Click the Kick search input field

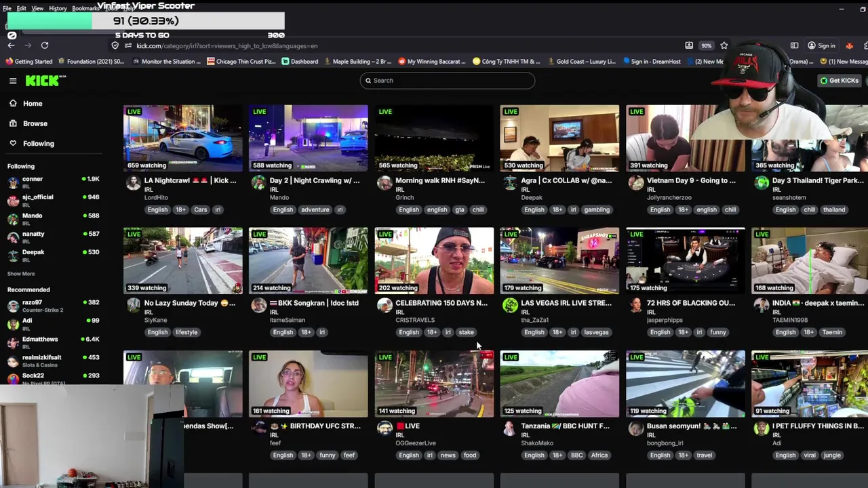tap(448, 81)
